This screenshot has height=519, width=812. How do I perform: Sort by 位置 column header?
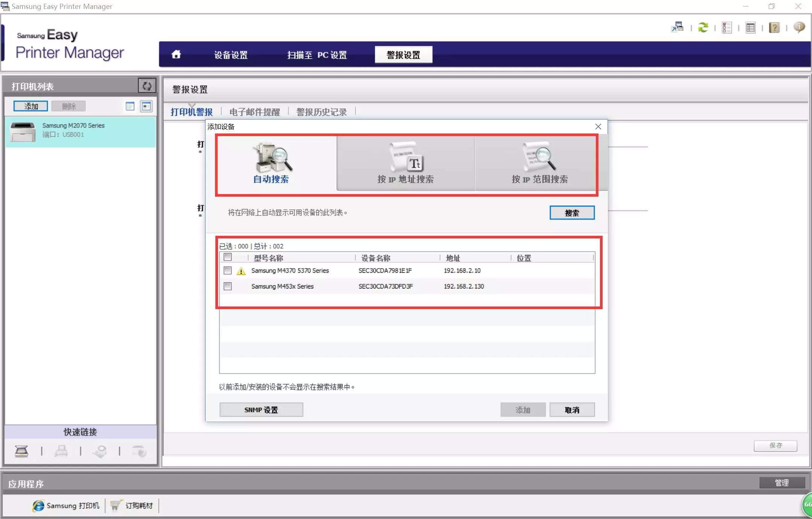pos(524,258)
